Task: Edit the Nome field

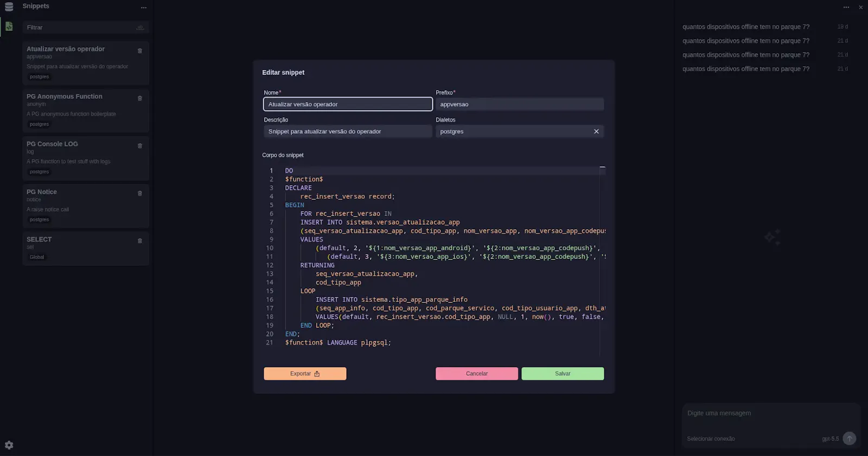Action: tap(348, 104)
